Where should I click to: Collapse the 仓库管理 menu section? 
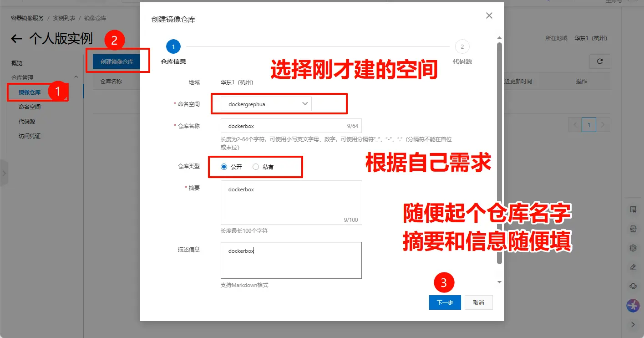[x=76, y=77]
